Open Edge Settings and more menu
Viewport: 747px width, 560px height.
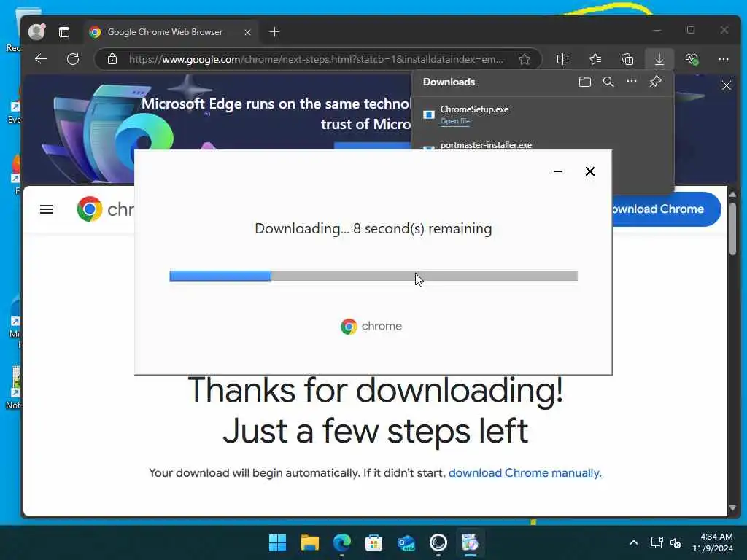tap(724, 59)
